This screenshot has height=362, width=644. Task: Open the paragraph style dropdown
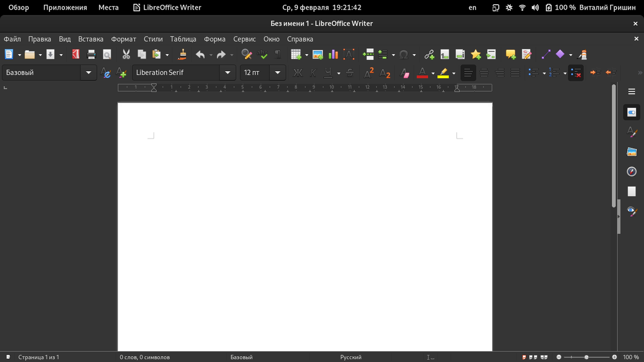tap(89, 72)
